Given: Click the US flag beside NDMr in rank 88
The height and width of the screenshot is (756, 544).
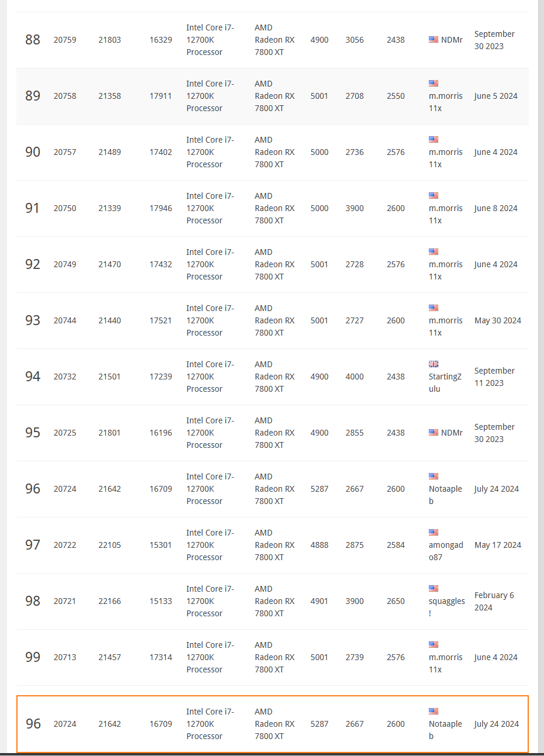Looking at the screenshot, I should tap(434, 40).
